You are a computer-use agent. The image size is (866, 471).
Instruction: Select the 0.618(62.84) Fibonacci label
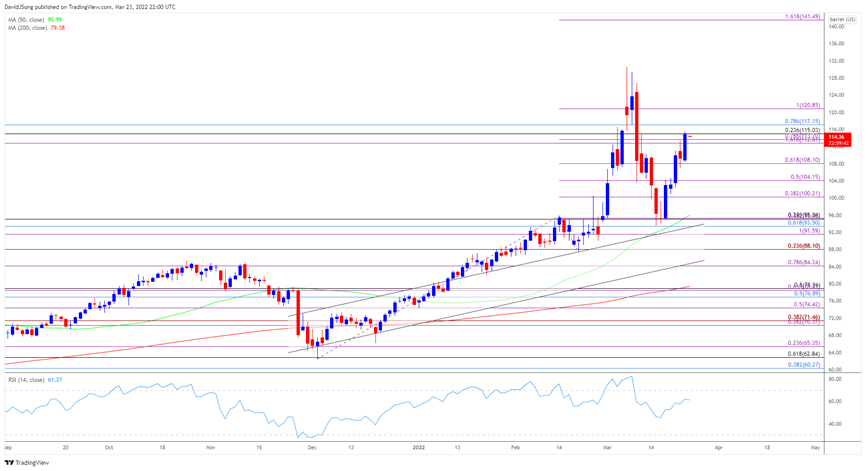804,354
